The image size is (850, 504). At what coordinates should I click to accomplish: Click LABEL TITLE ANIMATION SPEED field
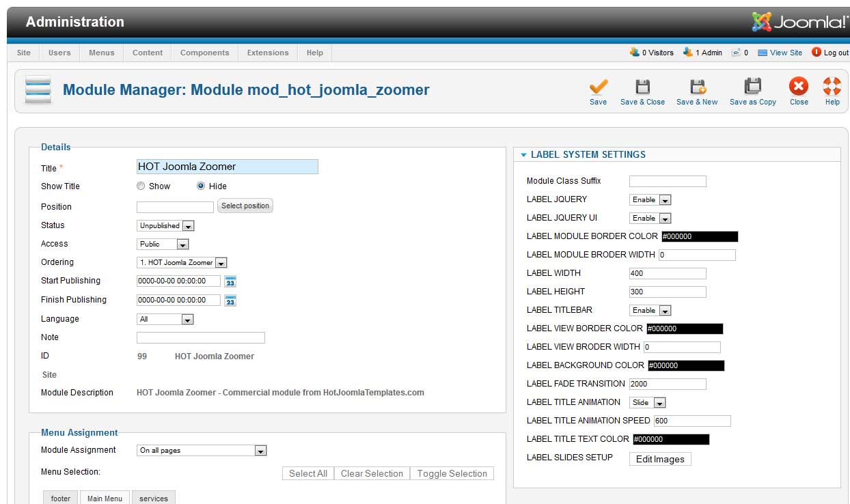click(x=692, y=421)
